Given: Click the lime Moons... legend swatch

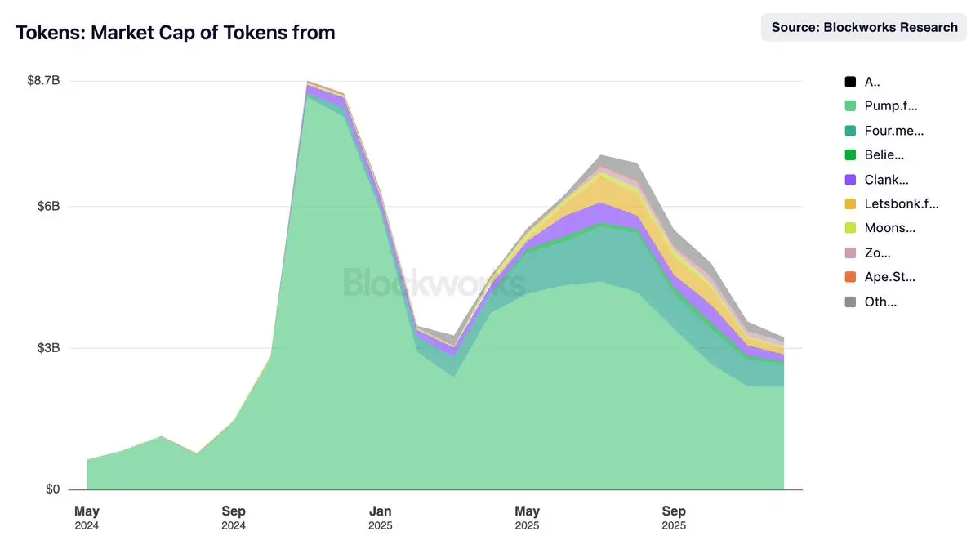Looking at the screenshot, I should (850, 228).
